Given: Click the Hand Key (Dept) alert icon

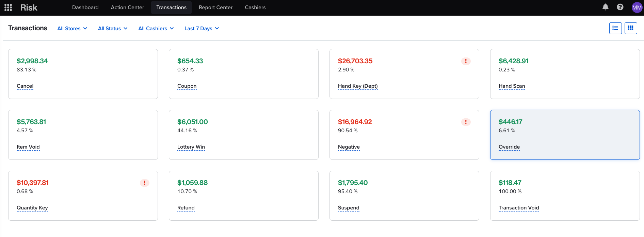Looking at the screenshot, I should point(466,61).
